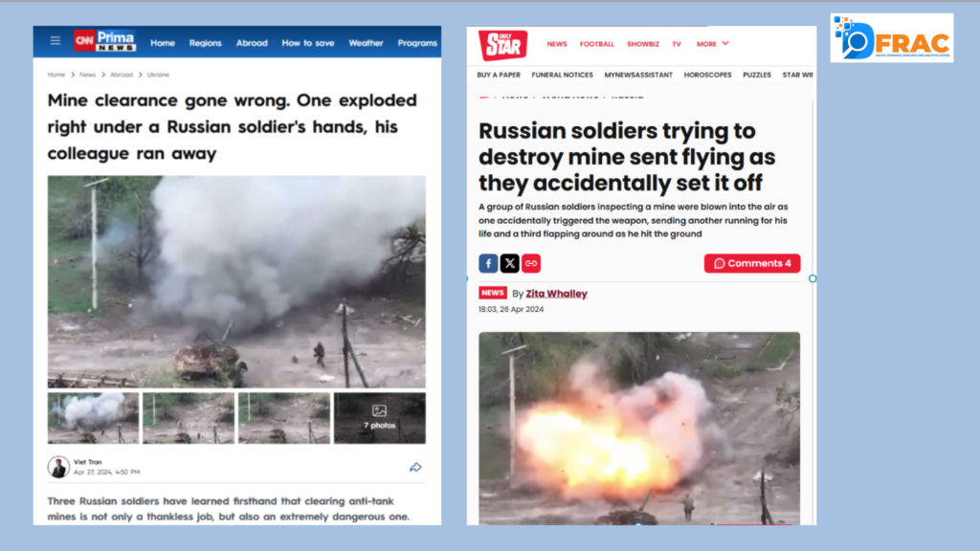Open the Weather menu item
Screen dimensions: 980x551
coord(366,43)
